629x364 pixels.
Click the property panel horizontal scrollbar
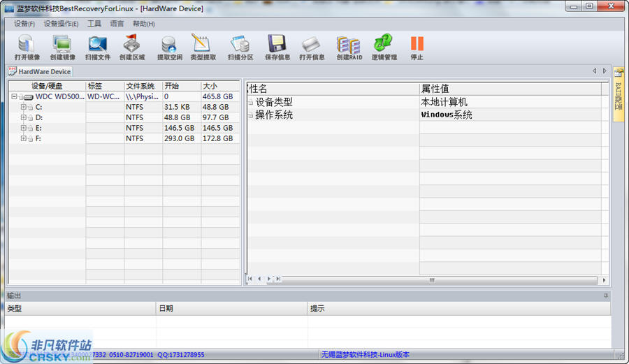pyautogui.click(x=432, y=280)
